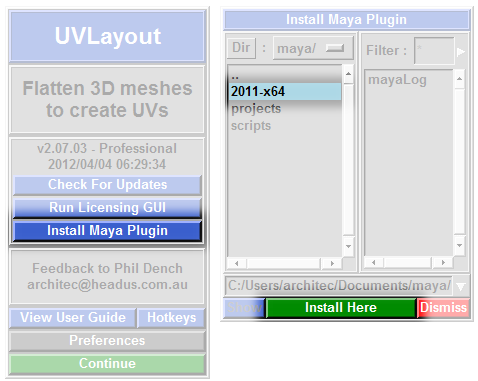Viewport: 478px width, 381px height.
Task: Click Install Maya Plugin button in UVLayout panel
Action: [x=107, y=231]
